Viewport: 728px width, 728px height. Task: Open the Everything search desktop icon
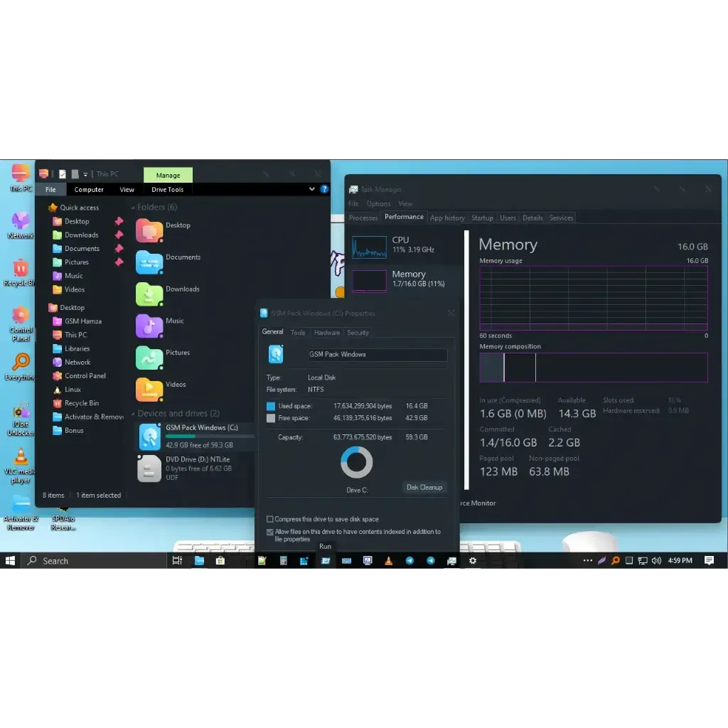pyautogui.click(x=21, y=363)
